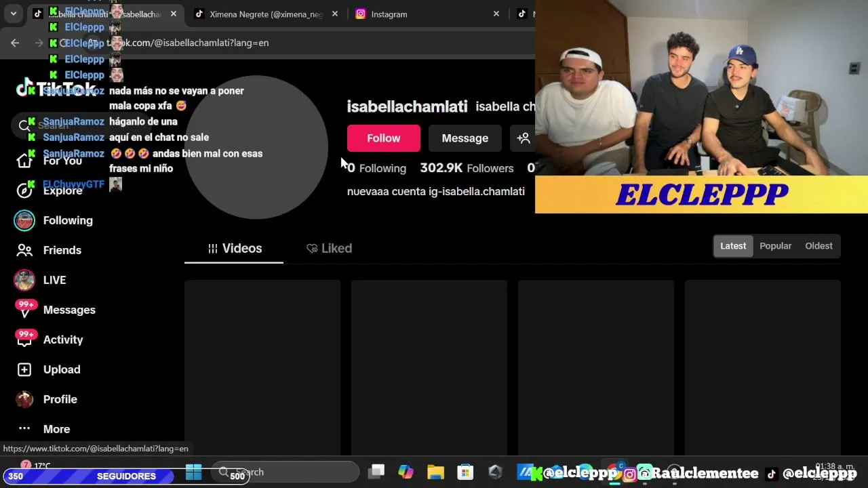Close the isabella chamlati tab
Image resolution: width=868 pixels, height=488 pixels.
tap(173, 14)
